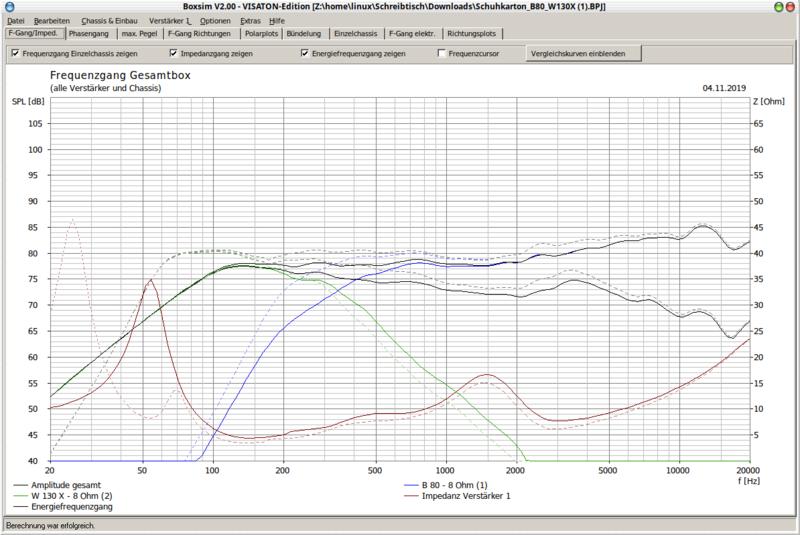Open the Extras menu
This screenshot has height=535, width=800.
(x=250, y=20)
